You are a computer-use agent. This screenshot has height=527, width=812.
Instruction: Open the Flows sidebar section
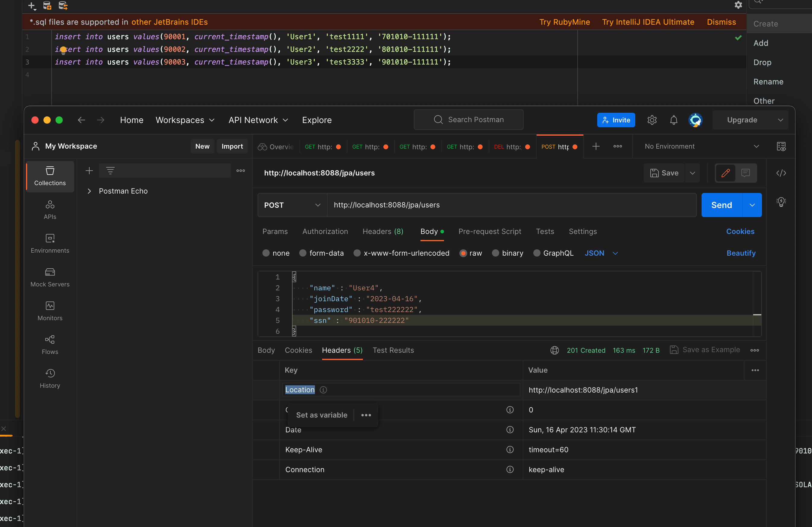[50, 345]
